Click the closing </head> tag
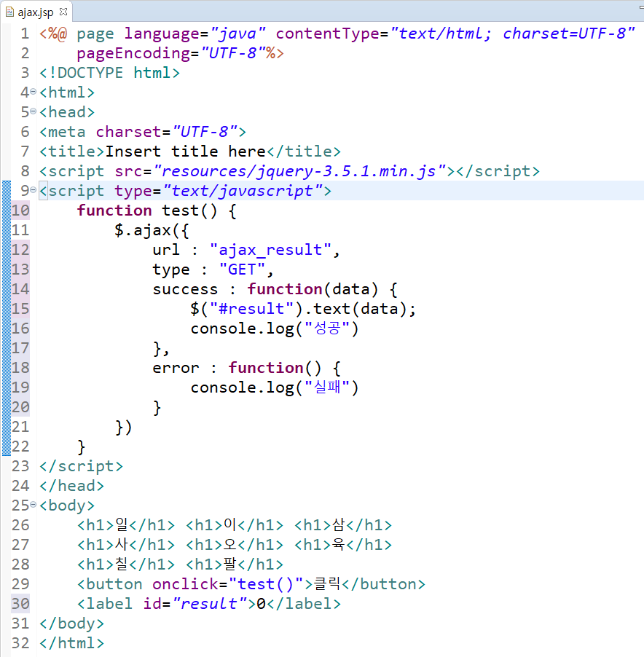The height and width of the screenshot is (657, 644). click(71, 486)
